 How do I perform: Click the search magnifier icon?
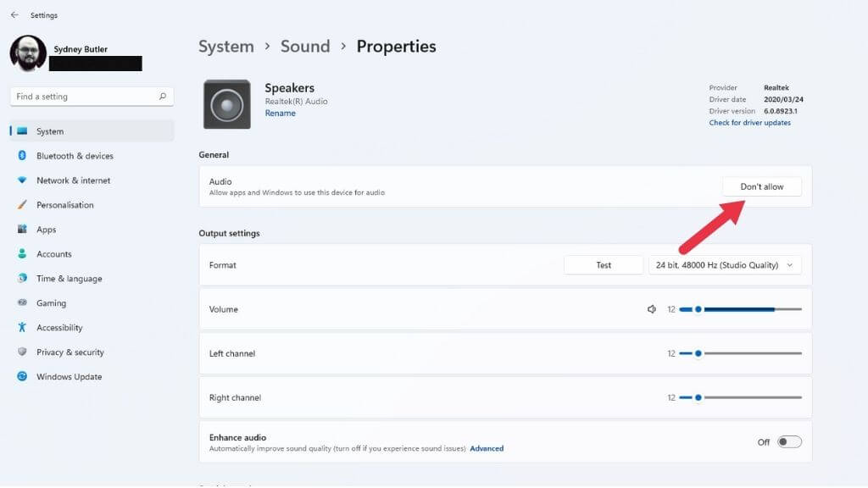[163, 97]
